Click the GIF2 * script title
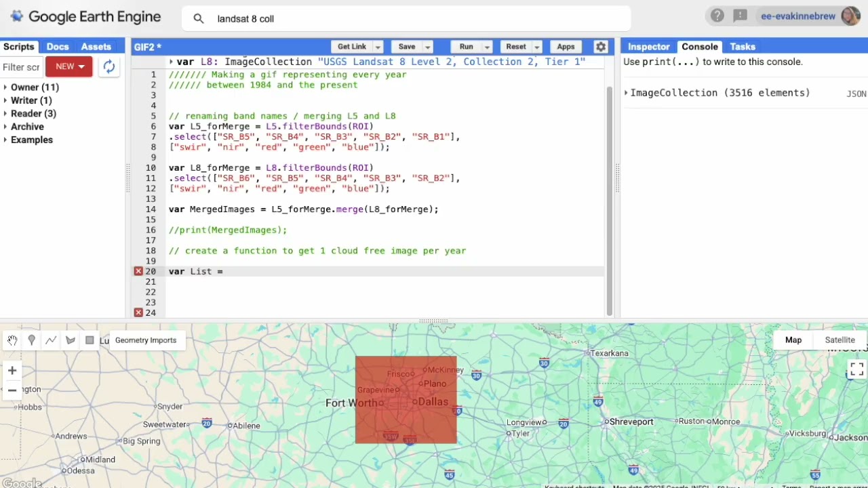 click(148, 47)
